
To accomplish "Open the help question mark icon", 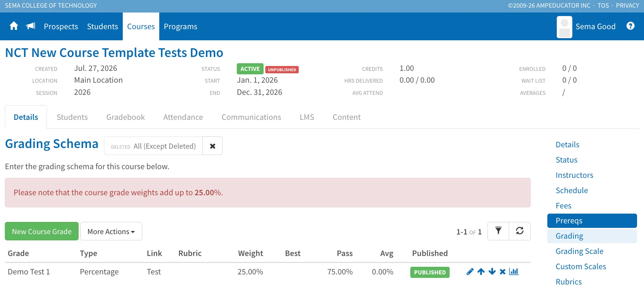I will [630, 26].
